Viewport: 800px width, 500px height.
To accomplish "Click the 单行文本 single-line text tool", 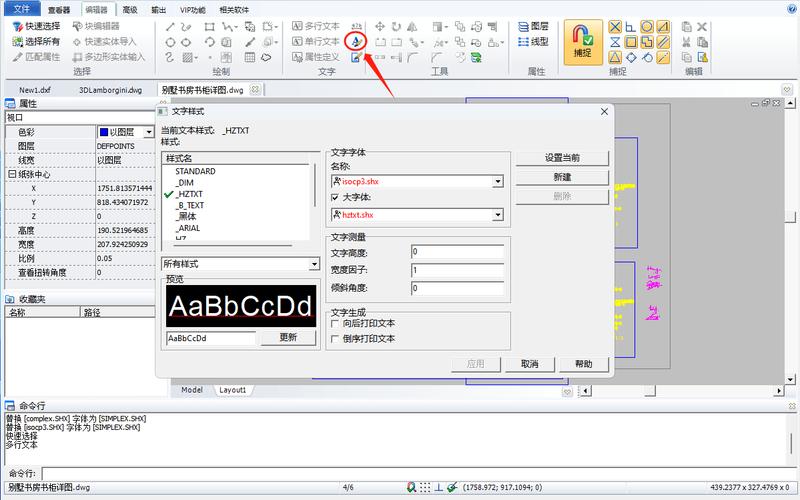I will coord(316,41).
